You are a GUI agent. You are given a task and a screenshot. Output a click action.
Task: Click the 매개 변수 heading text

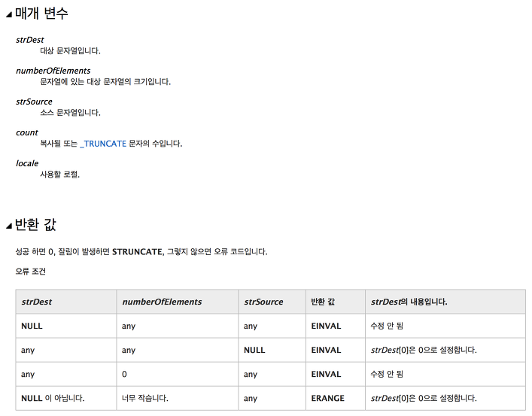coord(41,14)
